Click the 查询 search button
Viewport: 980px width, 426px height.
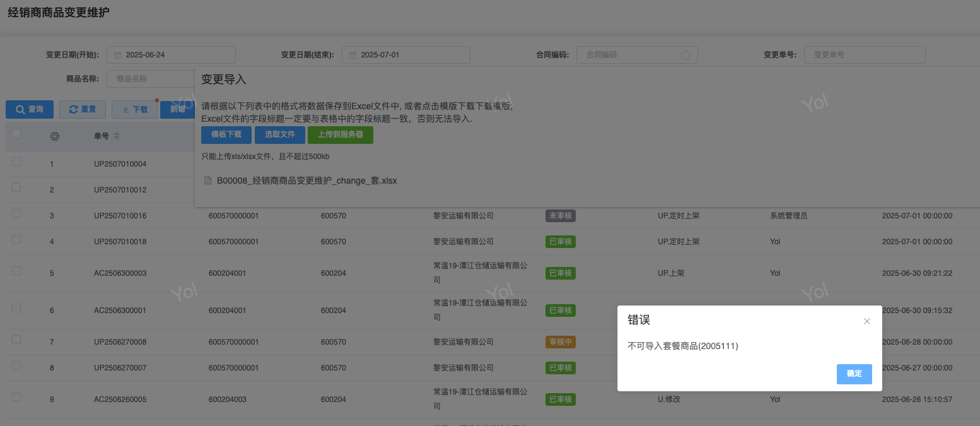30,109
